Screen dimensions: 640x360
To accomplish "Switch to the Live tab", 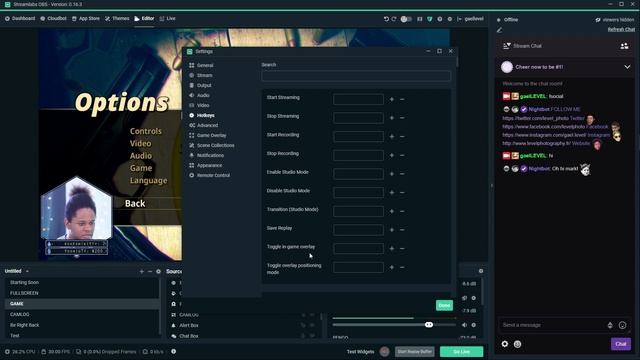I will pos(168,18).
